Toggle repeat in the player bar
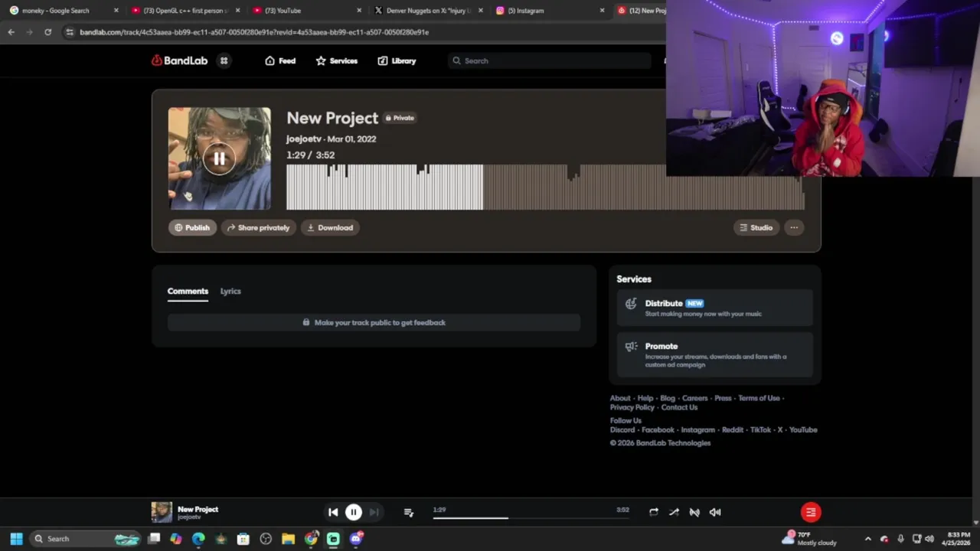 pos(654,512)
